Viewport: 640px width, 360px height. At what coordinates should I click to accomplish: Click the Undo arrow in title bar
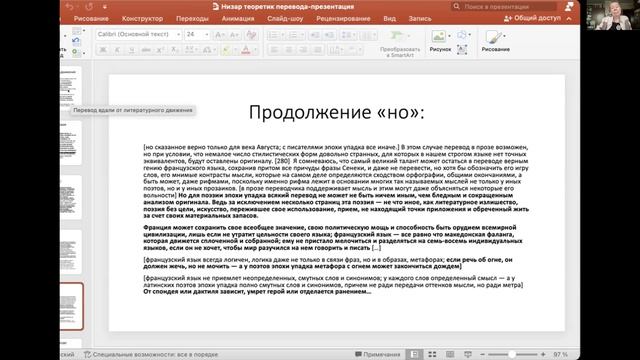69,7
